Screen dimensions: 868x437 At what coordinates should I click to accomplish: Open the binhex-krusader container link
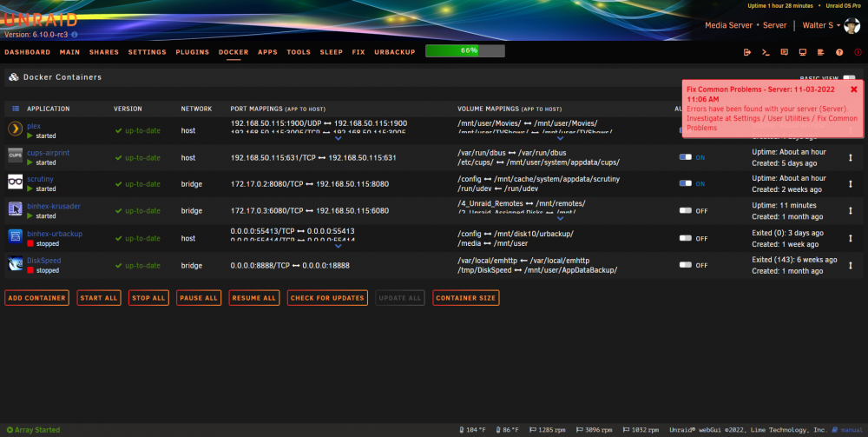click(x=54, y=206)
